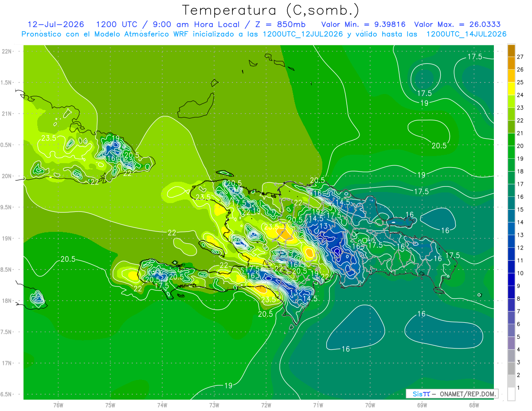Click the "76W" longitude axis label
This screenshot has height=411, width=532.
58,405
